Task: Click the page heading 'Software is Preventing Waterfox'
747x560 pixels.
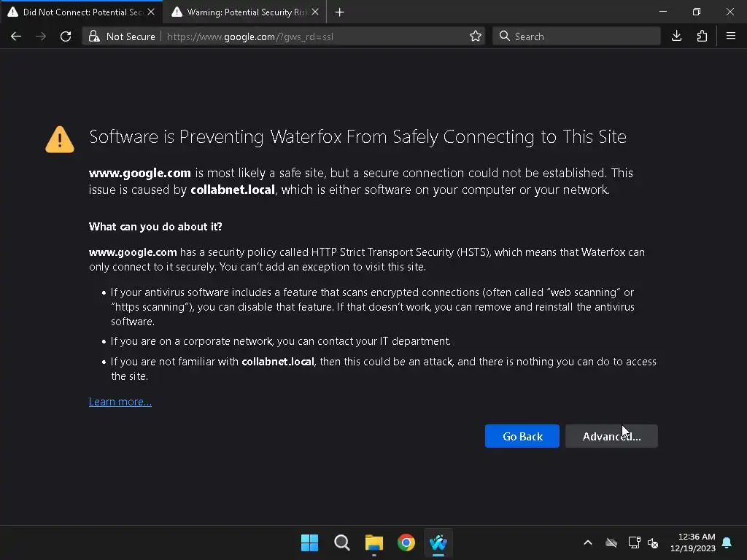Action: point(357,137)
